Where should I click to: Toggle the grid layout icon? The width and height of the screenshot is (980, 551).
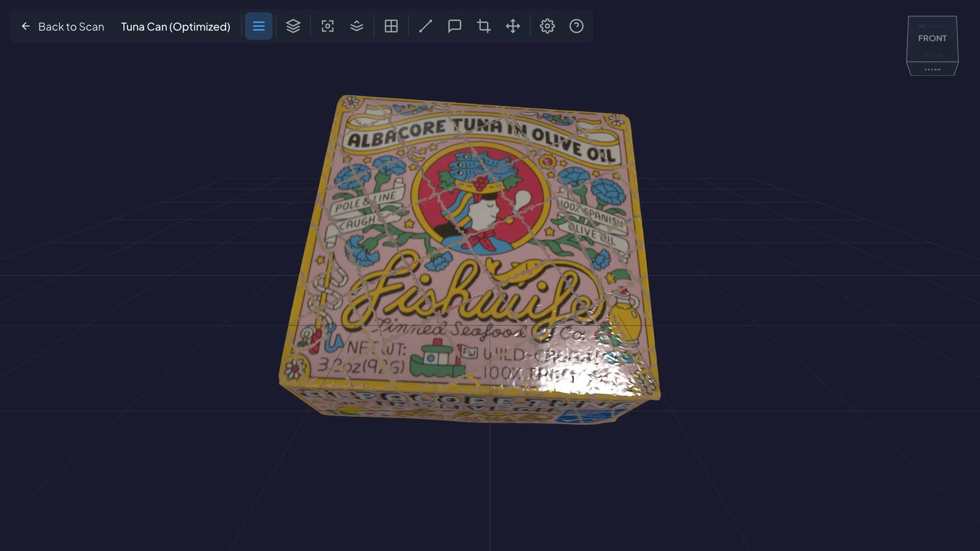point(391,26)
